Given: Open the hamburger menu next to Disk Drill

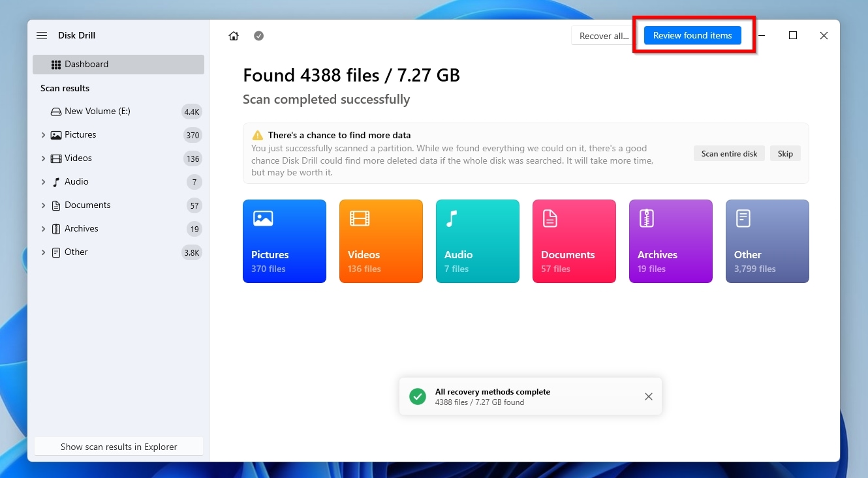Looking at the screenshot, I should [x=42, y=35].
